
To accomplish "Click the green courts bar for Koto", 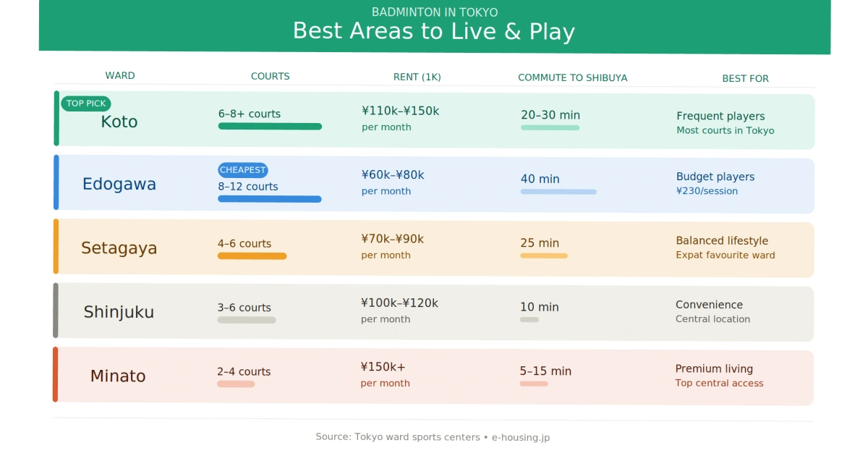I will point(270,127).
